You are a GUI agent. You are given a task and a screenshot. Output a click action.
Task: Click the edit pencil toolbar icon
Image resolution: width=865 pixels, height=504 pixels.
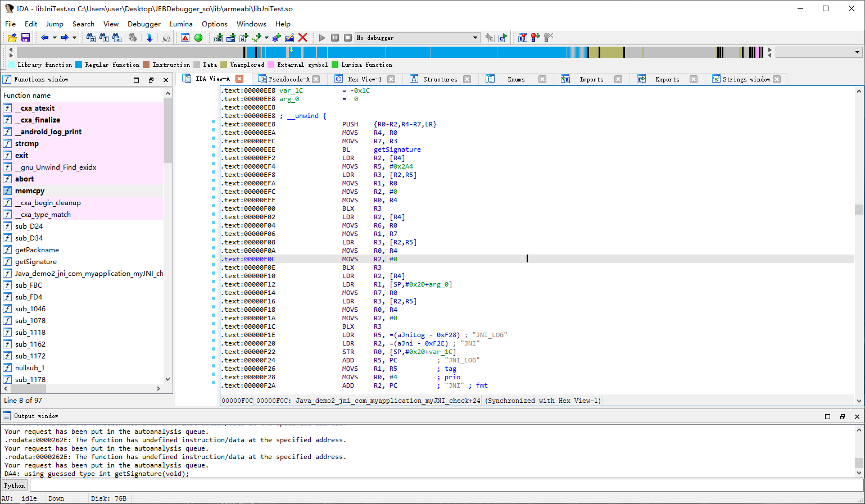pos(289,38)
